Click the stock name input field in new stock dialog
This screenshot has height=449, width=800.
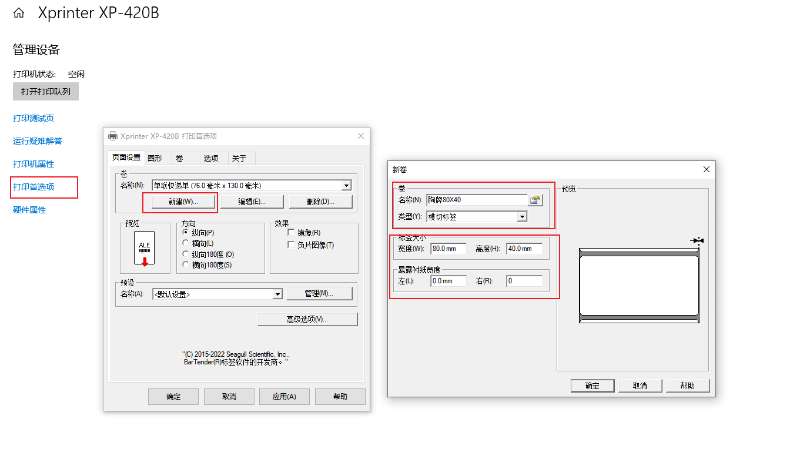coord(477,200)
